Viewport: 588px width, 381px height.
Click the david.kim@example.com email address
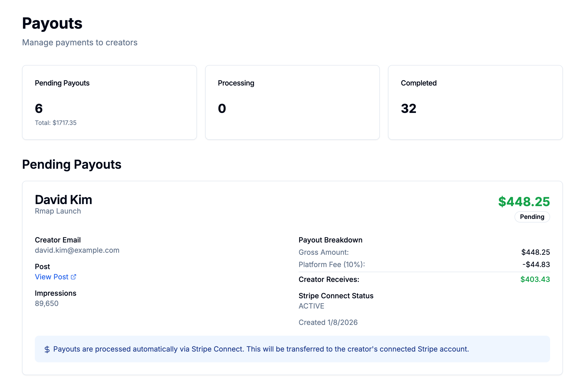click(77, 250)
